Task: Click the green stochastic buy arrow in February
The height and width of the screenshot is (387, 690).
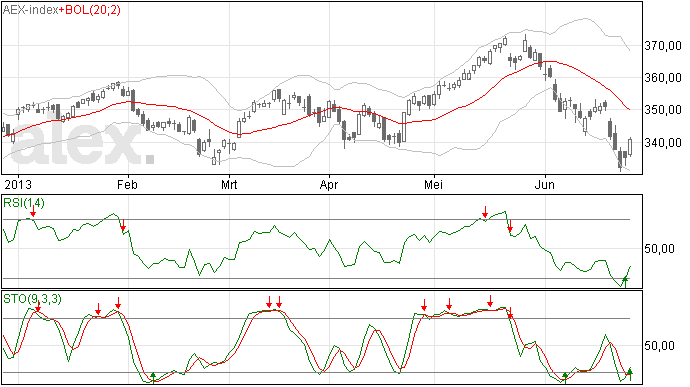Action: click(x=153, y=377)
